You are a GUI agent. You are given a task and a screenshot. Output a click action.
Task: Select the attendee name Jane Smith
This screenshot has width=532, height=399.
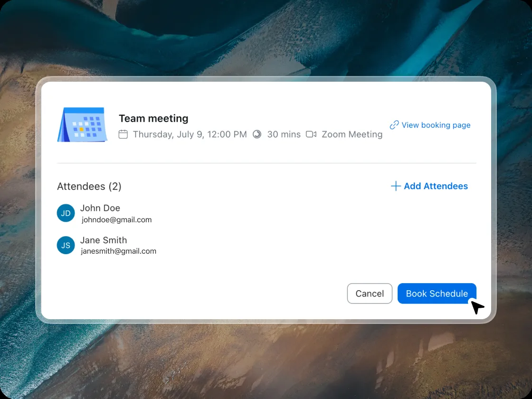pyautogui.click(x=104, y=240)
